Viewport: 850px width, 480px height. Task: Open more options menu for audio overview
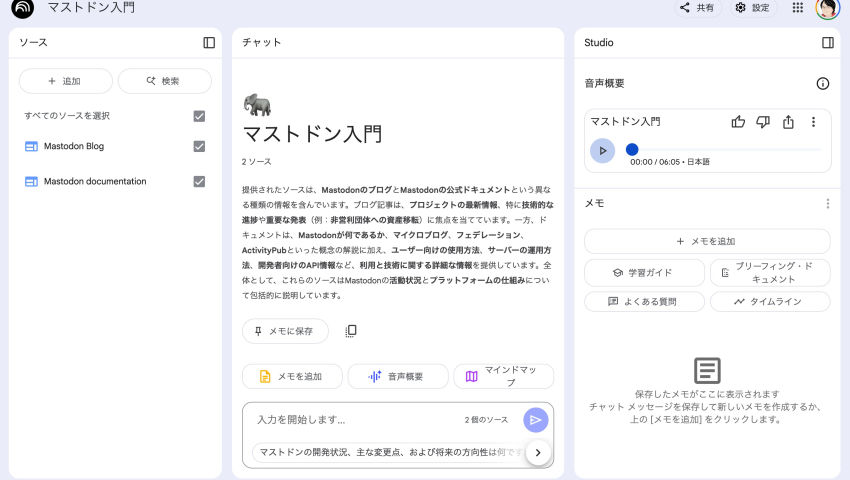click(813, 122)
